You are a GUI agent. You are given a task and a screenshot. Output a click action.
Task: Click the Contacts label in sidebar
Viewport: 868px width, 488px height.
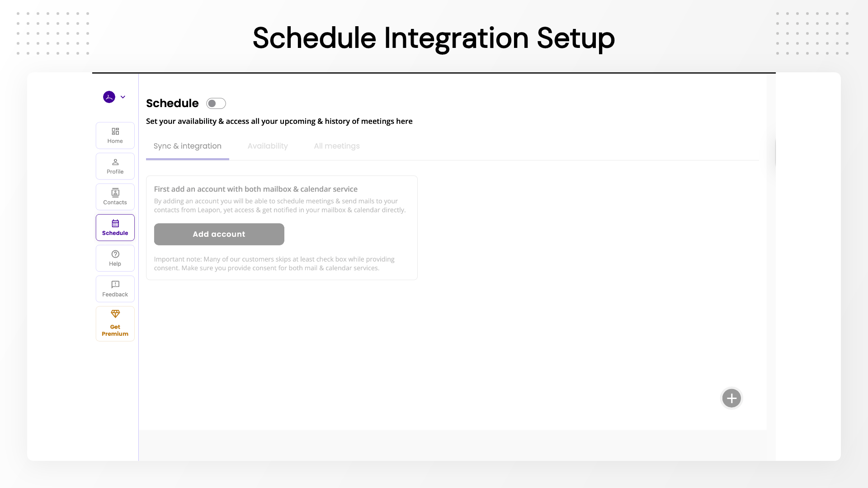pyautogui.click(x=115, y=202)
